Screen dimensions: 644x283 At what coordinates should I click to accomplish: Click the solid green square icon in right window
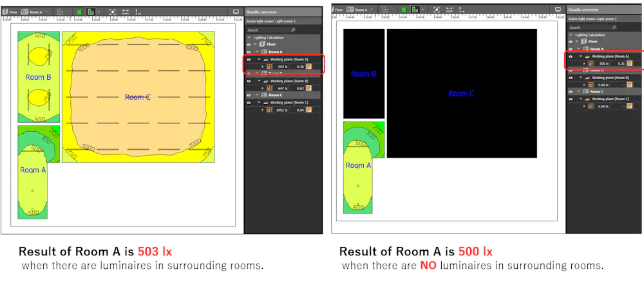coord(404,10)
